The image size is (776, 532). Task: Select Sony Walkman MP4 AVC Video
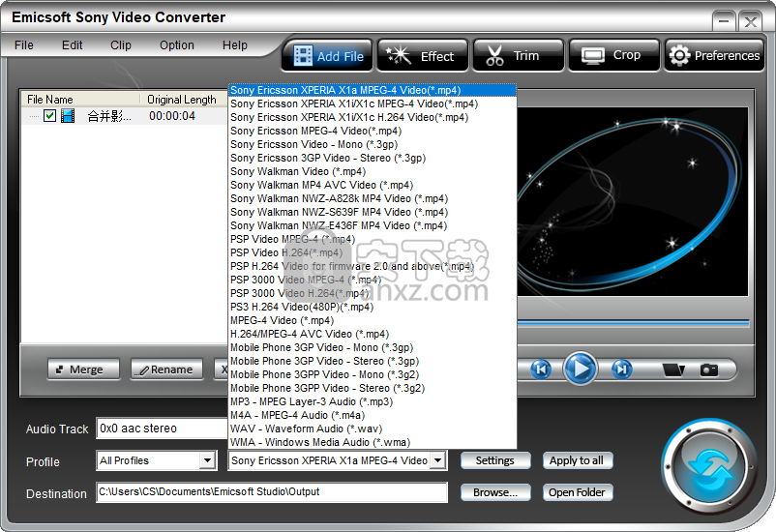tap(373, 185)
